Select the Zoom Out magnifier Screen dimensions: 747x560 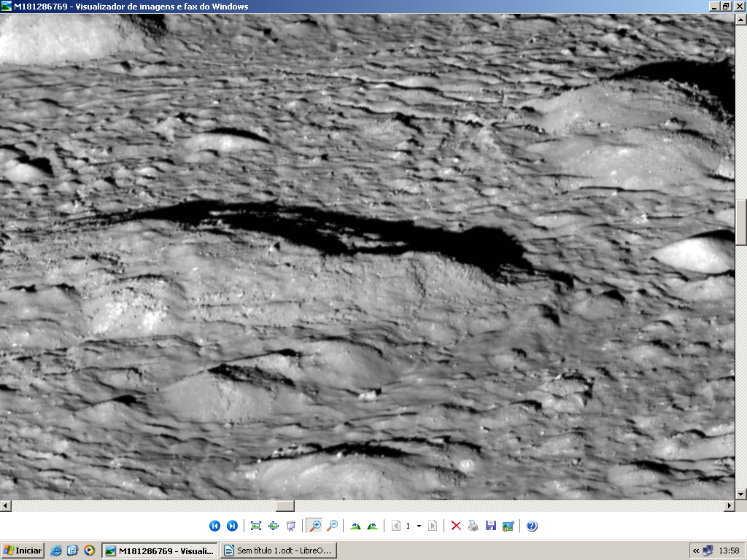tap(332, 526)
